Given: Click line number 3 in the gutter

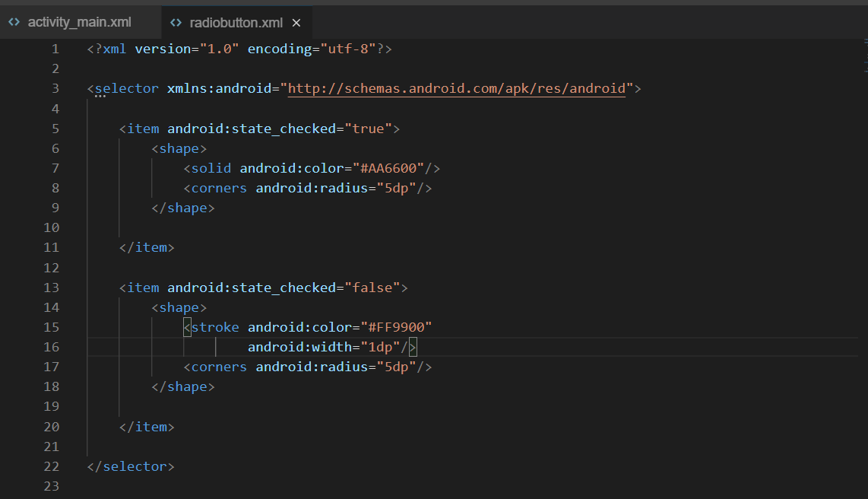Looking at the screenshot, I should click(x=55, y=88).
